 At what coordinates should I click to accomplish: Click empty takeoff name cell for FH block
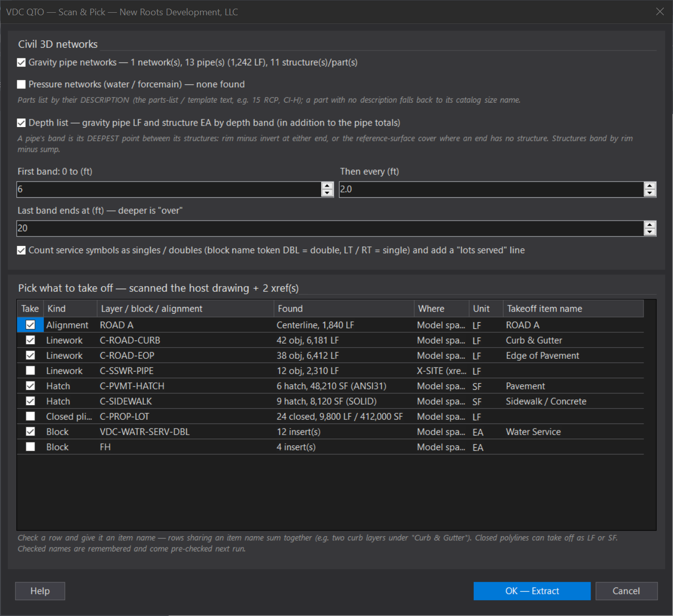[x=573, y=447]
